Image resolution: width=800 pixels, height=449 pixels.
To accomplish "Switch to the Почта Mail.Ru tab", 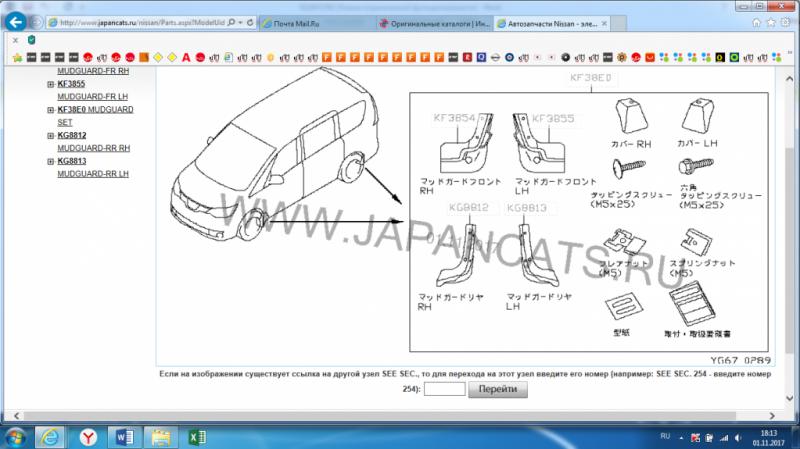I will pyautogui.click(x=318, y=23).
